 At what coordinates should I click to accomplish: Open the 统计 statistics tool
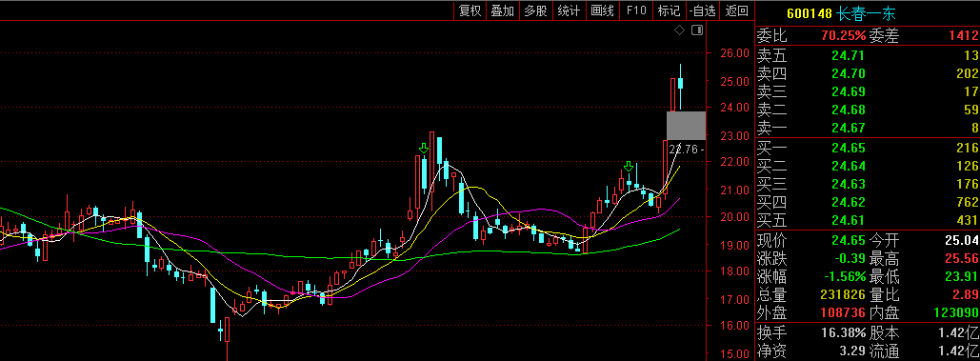click(569, 10)
